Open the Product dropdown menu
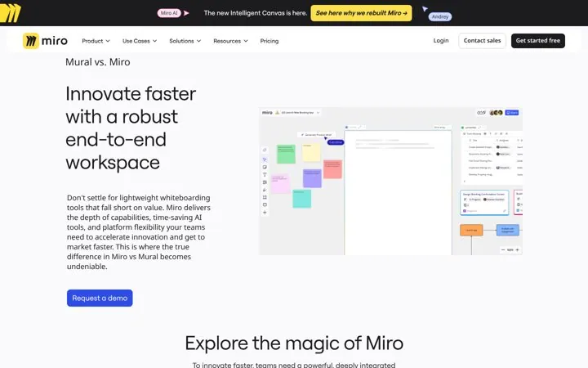The image size is (588, 368). click(x=96, y=41)
